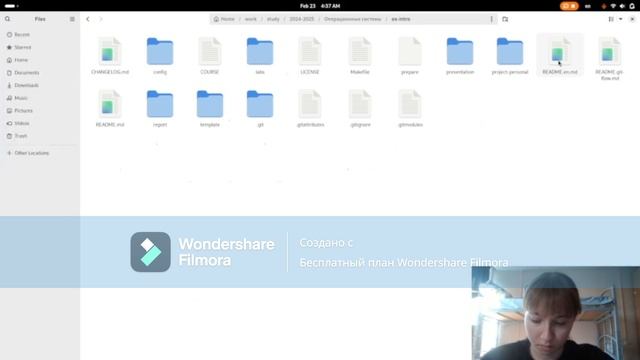This screenshot has height=360, width=640.
Task: Click the volume icon in system tray
Action: [622, 6]
